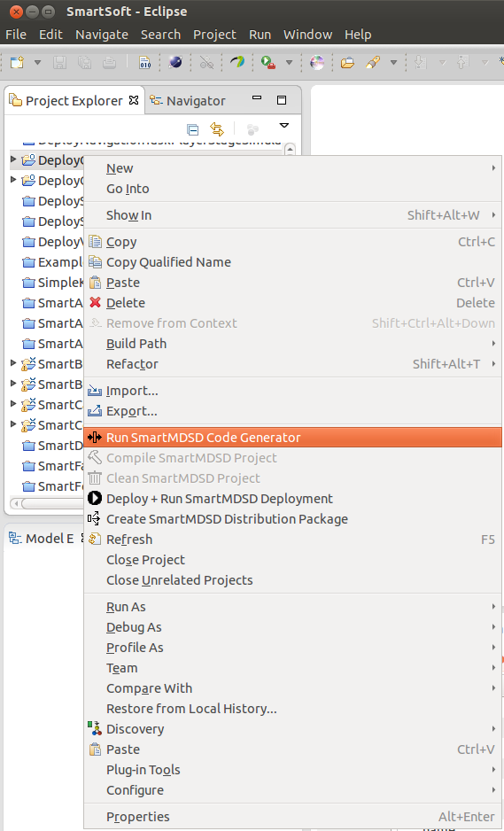Image resolution: width=504 pixels, height=831 pixels.
Task: Open the Refactor submenu
Action: coord(292,364)
